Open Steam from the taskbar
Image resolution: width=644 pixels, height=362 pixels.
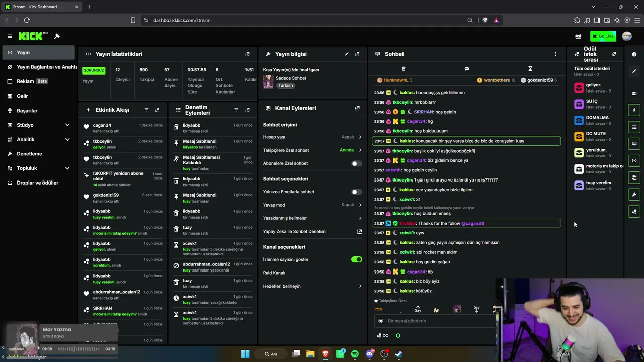tap(399, 354)
